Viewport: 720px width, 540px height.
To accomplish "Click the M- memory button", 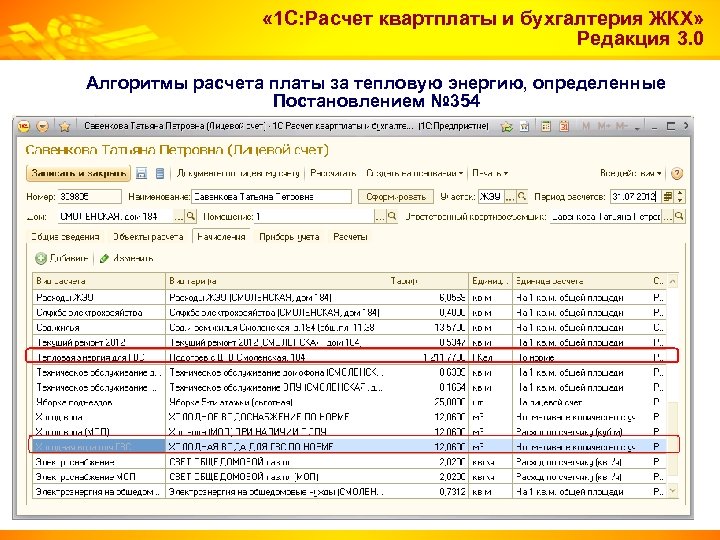I will [622, 126].
